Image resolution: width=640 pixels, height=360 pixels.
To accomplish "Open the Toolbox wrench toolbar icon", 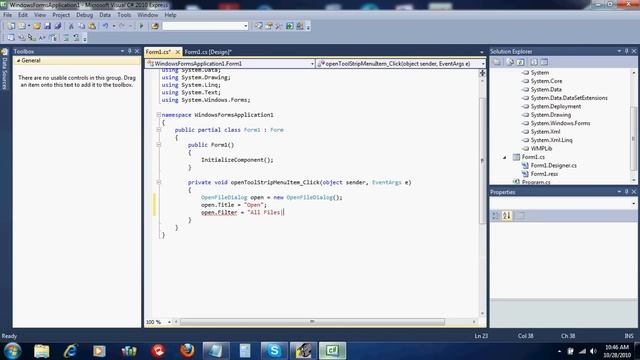I will (x=279, y=26).
